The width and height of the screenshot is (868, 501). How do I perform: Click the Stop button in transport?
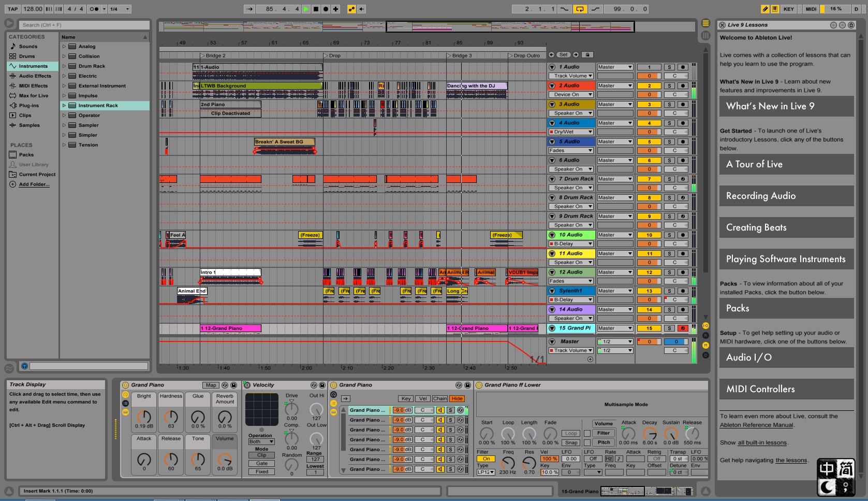click(316, 9)
